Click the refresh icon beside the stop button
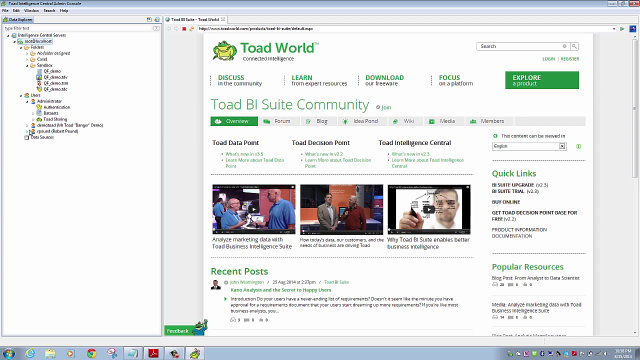The width and height of the screenshot is (640, 360). click(x=191, y=29)
